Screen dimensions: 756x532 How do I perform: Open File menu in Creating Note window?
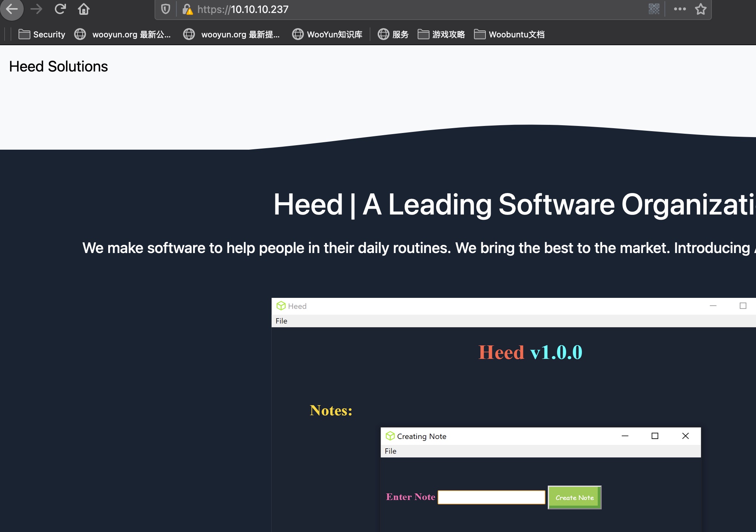click(x=390, y=451)
